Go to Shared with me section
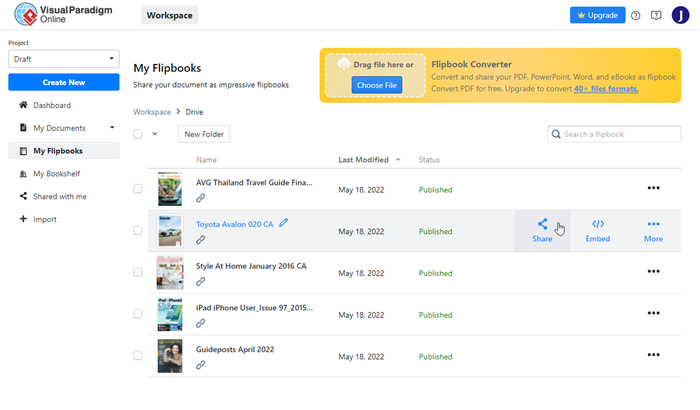The width and height of the screenshot is (700, 410). point(59,196)
